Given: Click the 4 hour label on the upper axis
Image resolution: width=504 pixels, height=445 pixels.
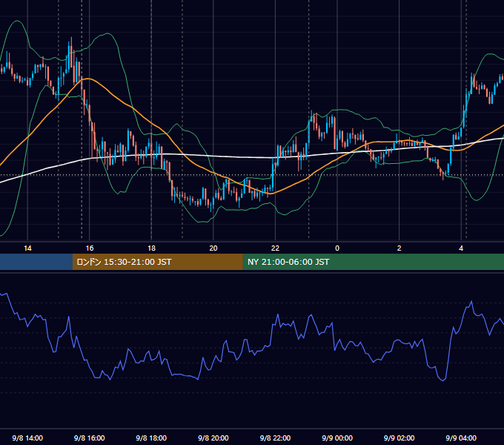Looking at the screenshot, I should [x=461, y=248].
